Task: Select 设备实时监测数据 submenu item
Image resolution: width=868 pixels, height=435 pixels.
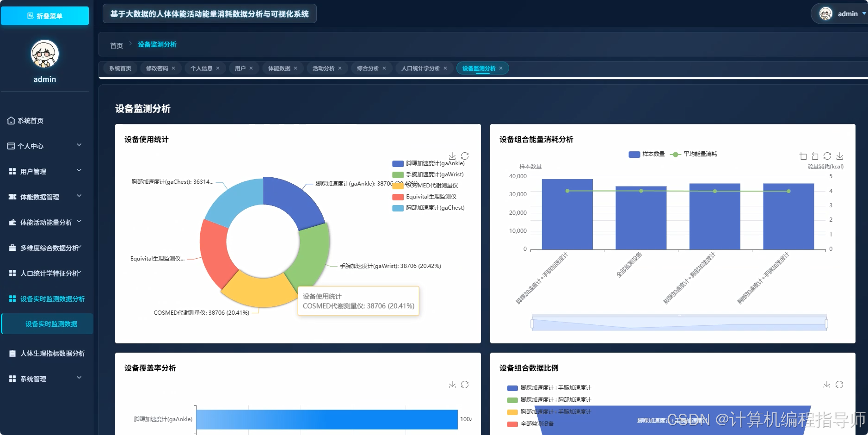Action: click(x=48, y=324)
